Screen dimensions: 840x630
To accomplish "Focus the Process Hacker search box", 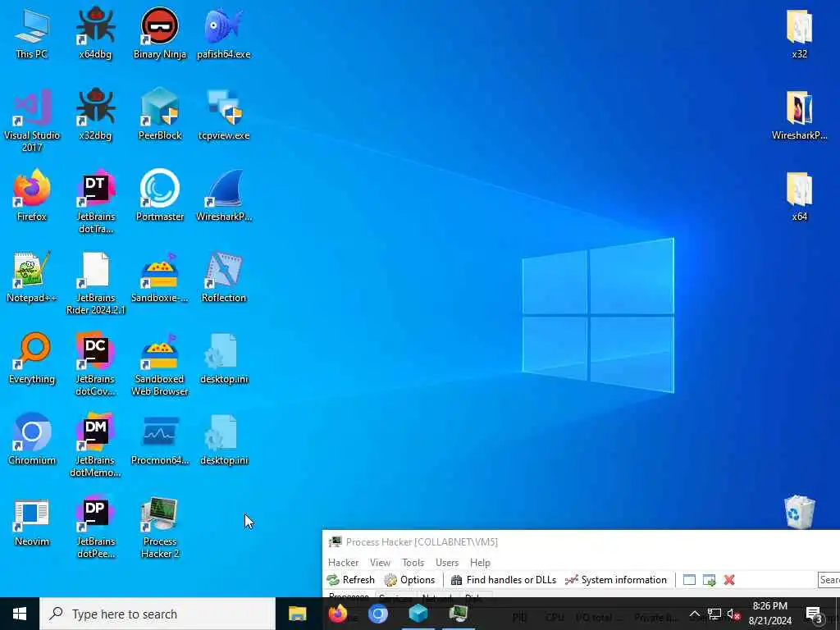I will tap(829, 580).
